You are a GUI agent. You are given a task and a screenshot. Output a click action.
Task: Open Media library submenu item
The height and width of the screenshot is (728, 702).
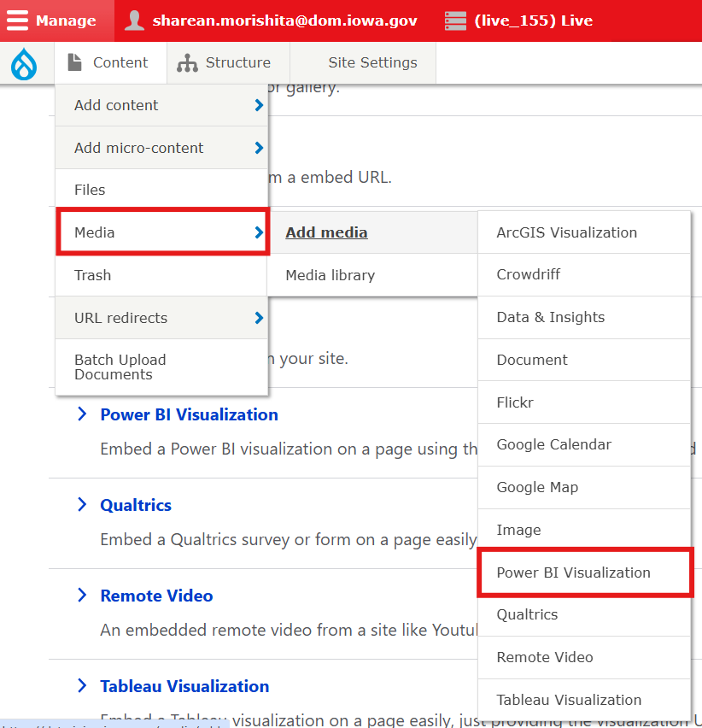tap(372, 275)
